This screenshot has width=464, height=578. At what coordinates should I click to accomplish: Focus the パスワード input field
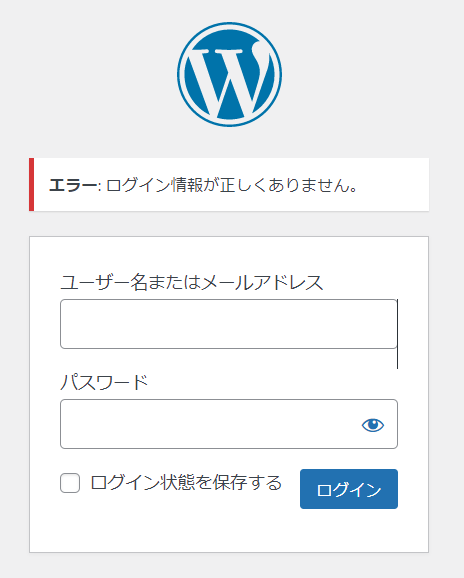point(229,424)
